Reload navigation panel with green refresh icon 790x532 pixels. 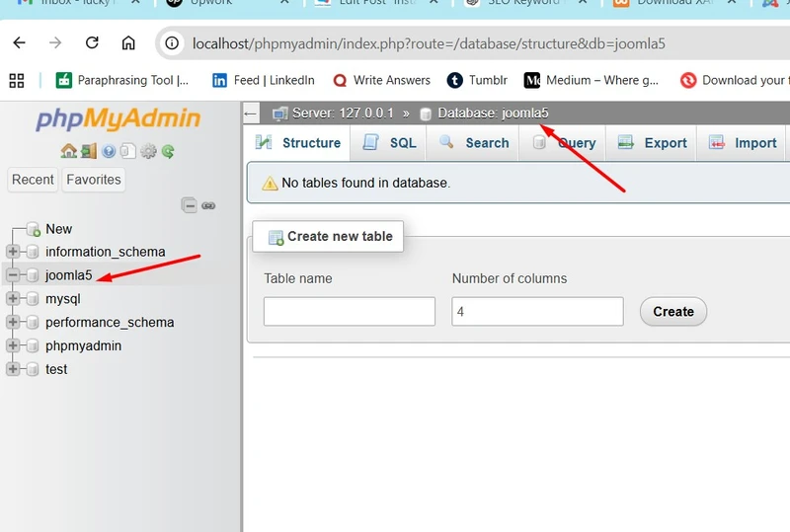tap(168, 151)
